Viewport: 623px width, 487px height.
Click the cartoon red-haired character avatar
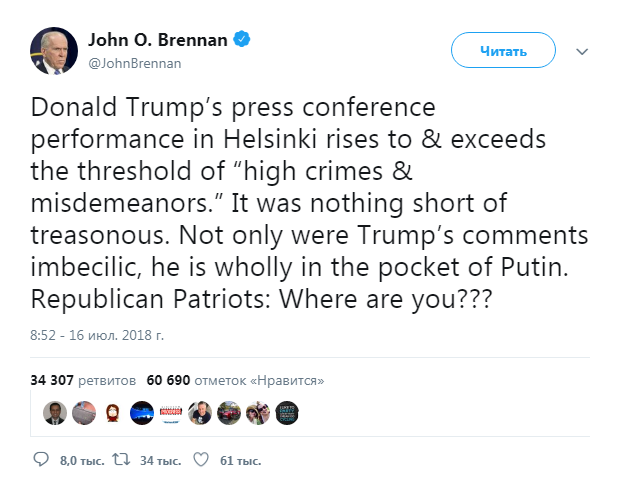pyautogui.click(x=112, y=411)
